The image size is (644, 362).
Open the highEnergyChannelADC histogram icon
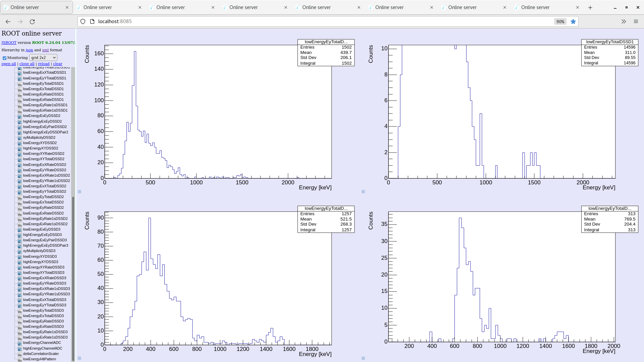19,348
